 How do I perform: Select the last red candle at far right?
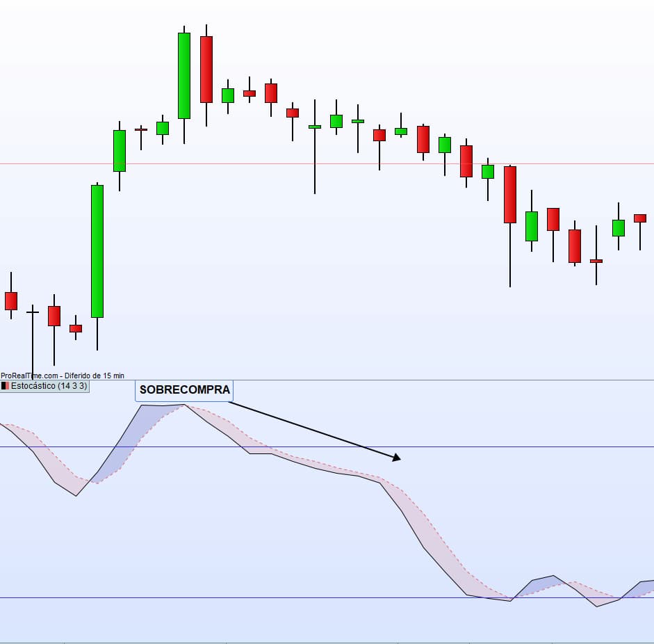(640, 218)
